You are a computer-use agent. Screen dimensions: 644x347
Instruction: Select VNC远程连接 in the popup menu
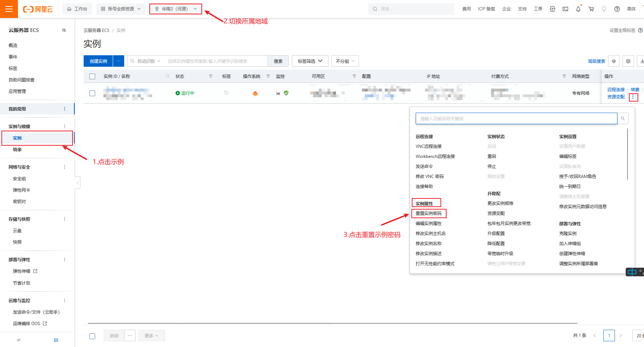pyautogui.click(x=429, y=146)
